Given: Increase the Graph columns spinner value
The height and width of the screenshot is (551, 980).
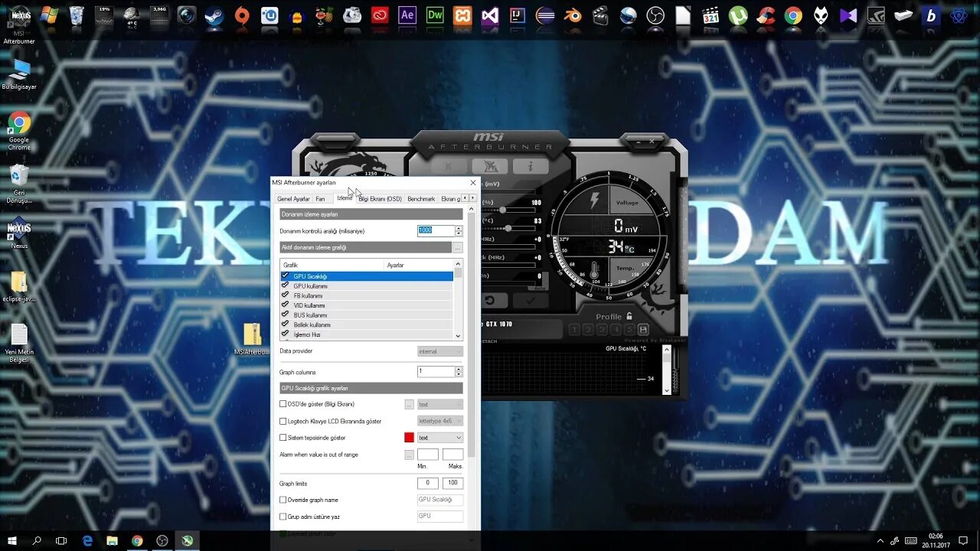Looking at the screenshot, I should (459, 369).
